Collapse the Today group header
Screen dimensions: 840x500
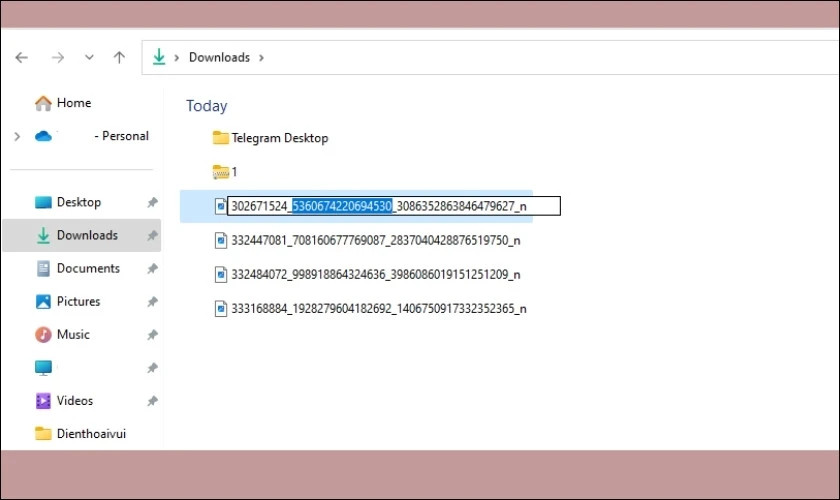206,106
